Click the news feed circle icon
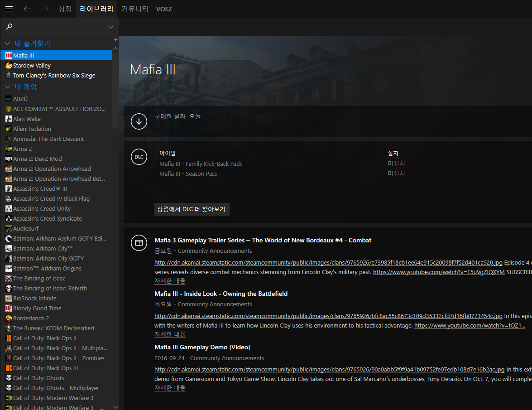This screenshot has height=410, width=532. click(139, 243)
